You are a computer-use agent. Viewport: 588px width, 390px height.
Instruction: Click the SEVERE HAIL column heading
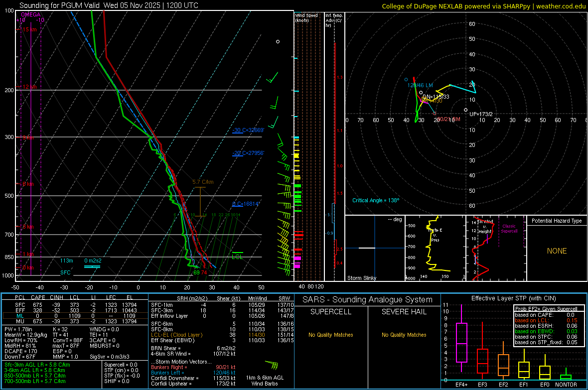[x=404, y=312]
